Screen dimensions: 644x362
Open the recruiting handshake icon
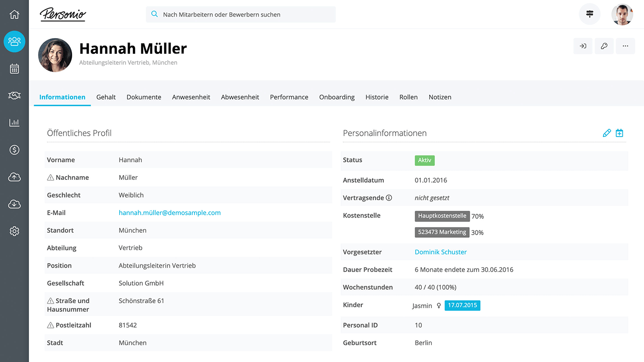(14, 96)
